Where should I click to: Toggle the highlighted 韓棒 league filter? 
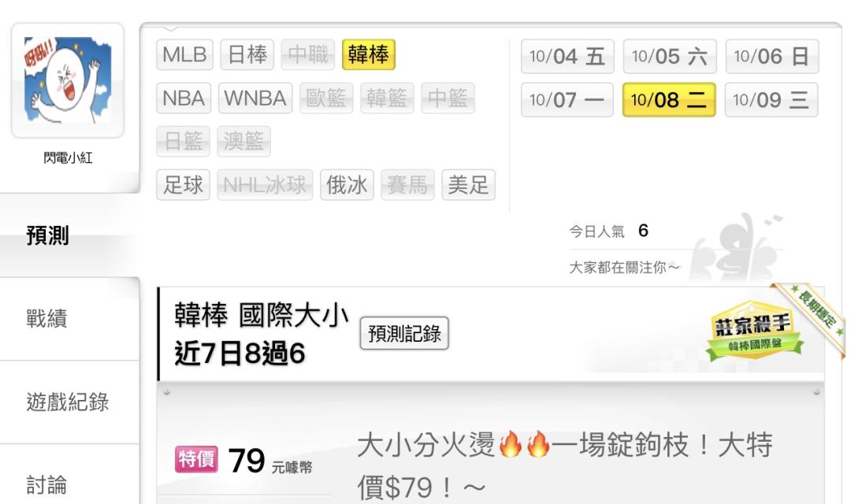point(369,55)
